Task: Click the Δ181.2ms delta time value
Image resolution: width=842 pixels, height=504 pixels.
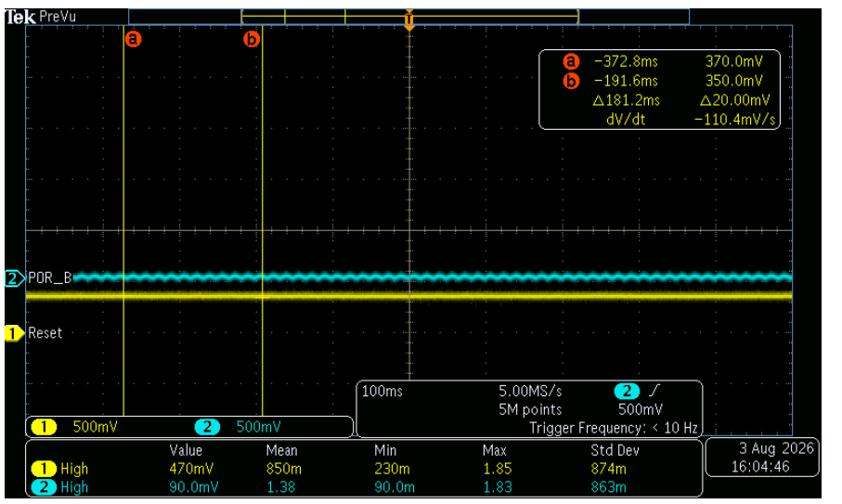Action: pyautogui.click(x=626, y=100)
